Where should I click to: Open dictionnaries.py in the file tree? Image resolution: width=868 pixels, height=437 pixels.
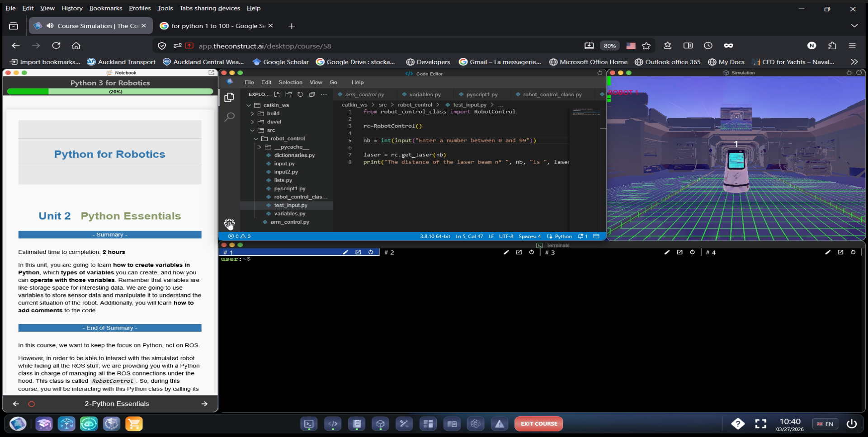click(294, 155)
